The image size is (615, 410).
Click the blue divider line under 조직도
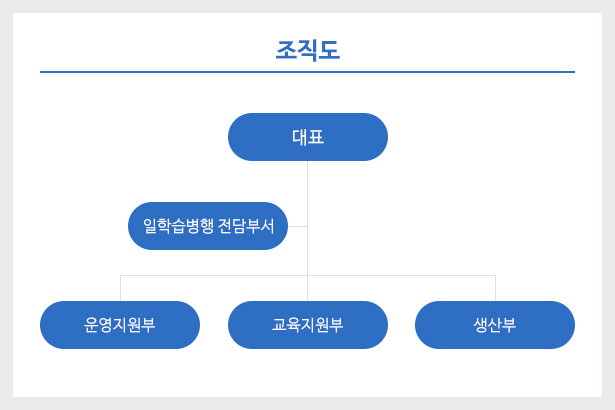pyautogui.click(x=308, y=72)
